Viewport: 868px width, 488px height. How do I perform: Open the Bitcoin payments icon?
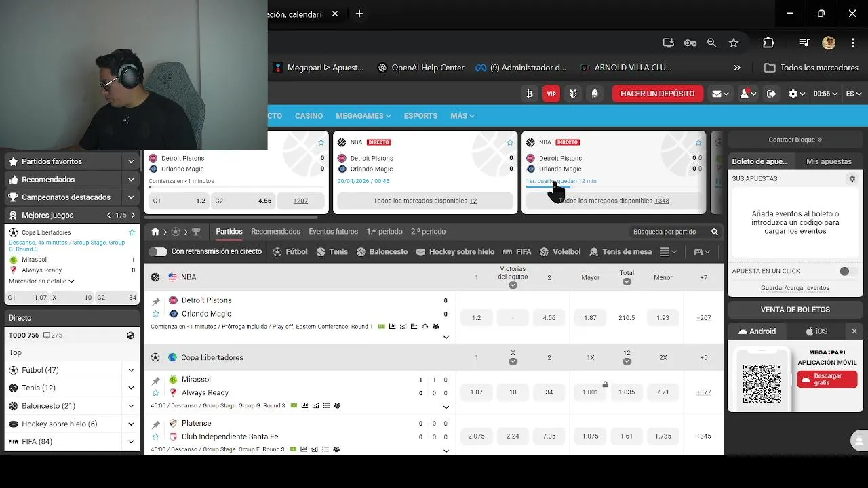(x=530, y=94)
